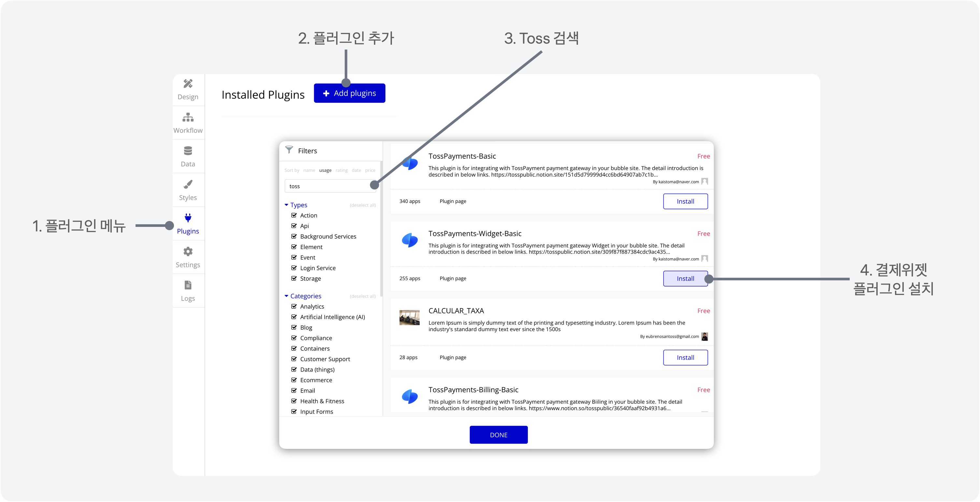Sort plugins by date
The height and width of the screenshot is (502, 980).
tap(356, 170)
